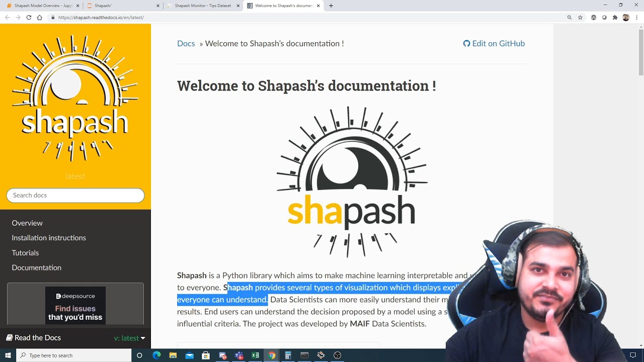Expand the v: latest version dropdown
Viewport: 644px width, 362px height.
(130, 338)
